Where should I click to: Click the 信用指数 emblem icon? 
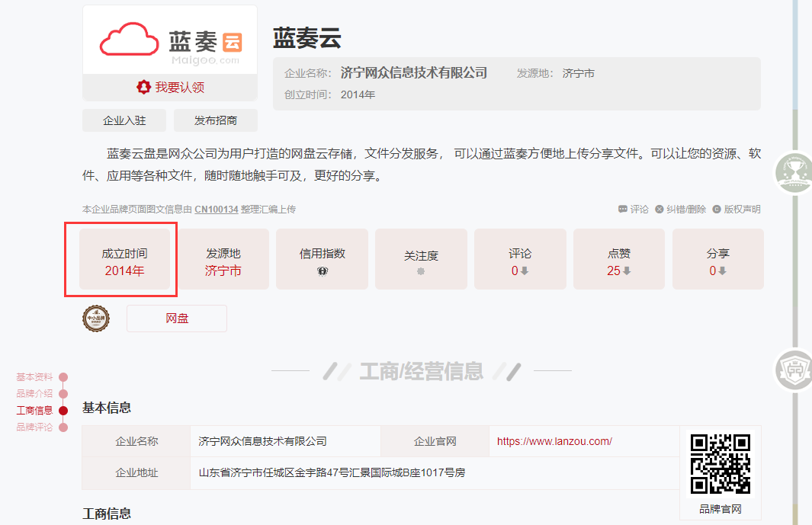(322, 271)
